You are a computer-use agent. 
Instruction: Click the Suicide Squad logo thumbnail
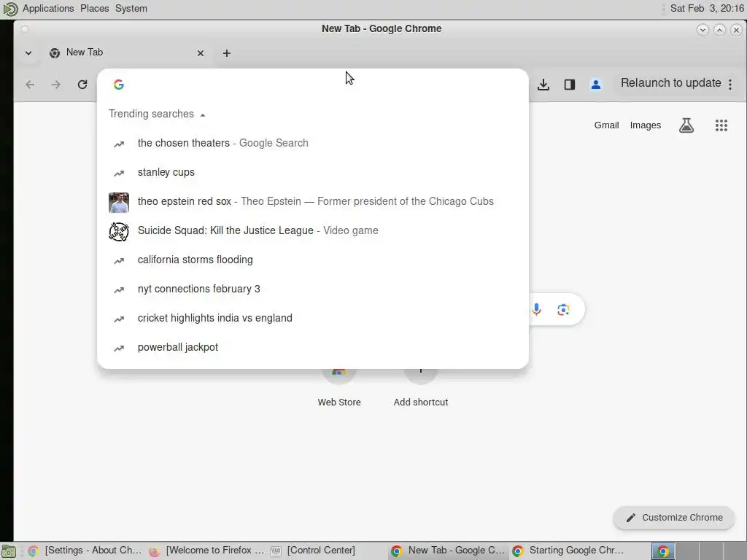pyautogui.click(x=119, y=231)
